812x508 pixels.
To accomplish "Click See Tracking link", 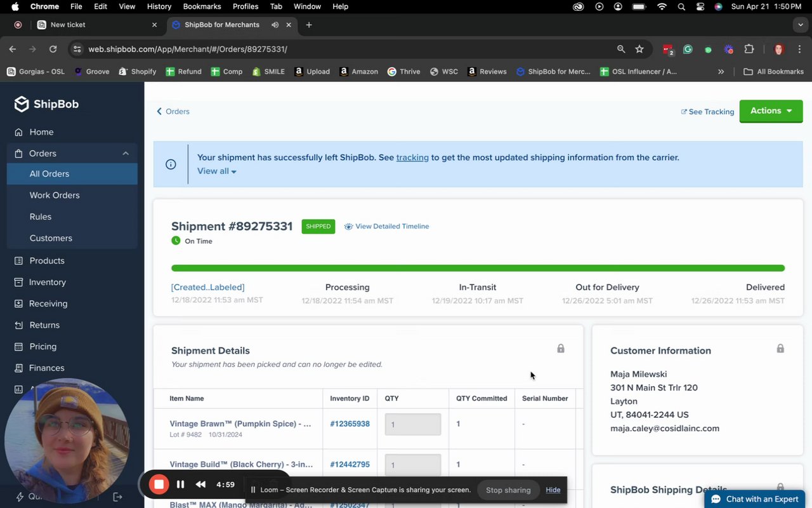I will tap(707, 112).
